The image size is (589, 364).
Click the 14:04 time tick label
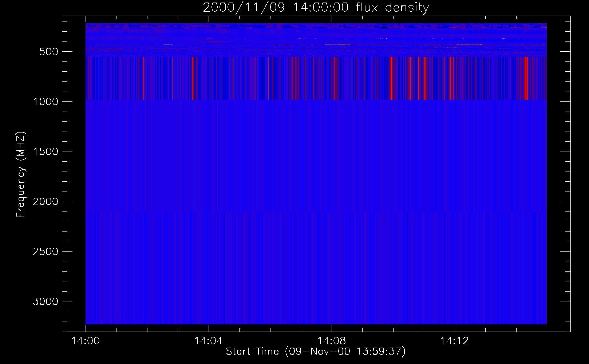tap(208, 341)
